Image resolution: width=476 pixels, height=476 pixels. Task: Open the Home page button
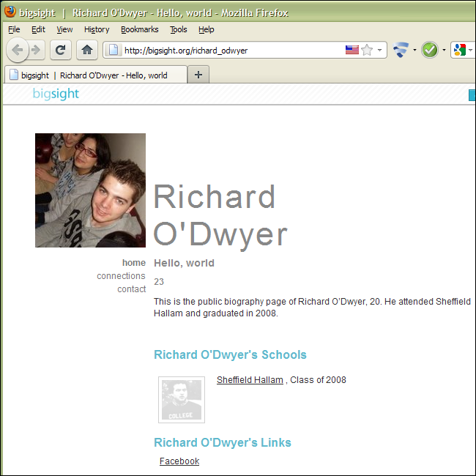[x=87, y=50]
